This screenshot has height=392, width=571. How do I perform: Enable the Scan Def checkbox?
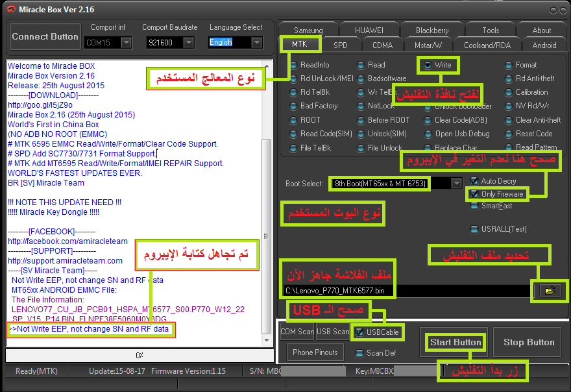pos(359,353)
